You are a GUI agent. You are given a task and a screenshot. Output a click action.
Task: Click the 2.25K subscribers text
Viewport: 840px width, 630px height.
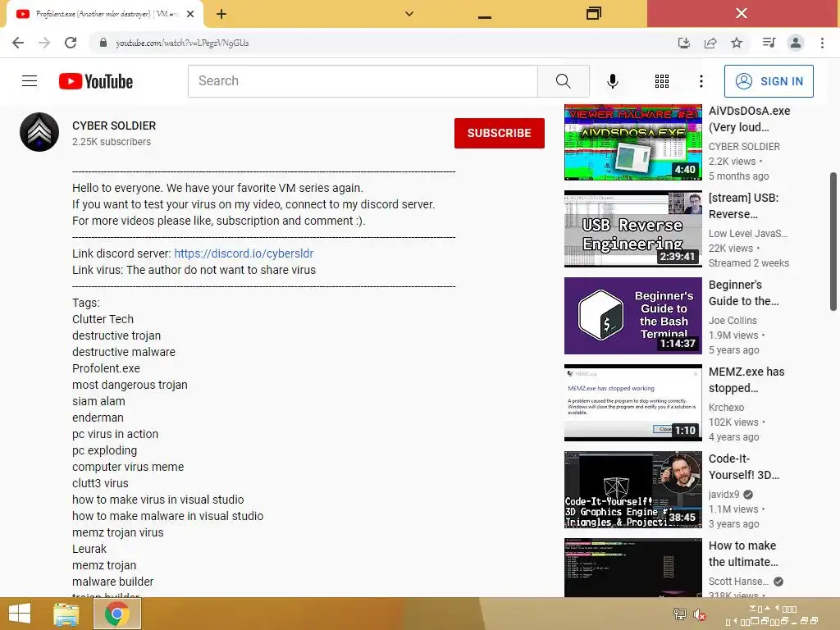(x=112, y=142)
